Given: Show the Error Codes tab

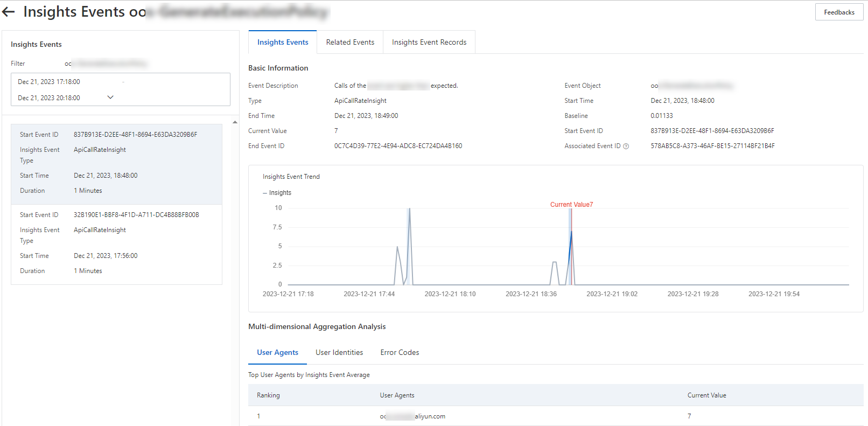Looking at the screenshot, I should [400, 352].
